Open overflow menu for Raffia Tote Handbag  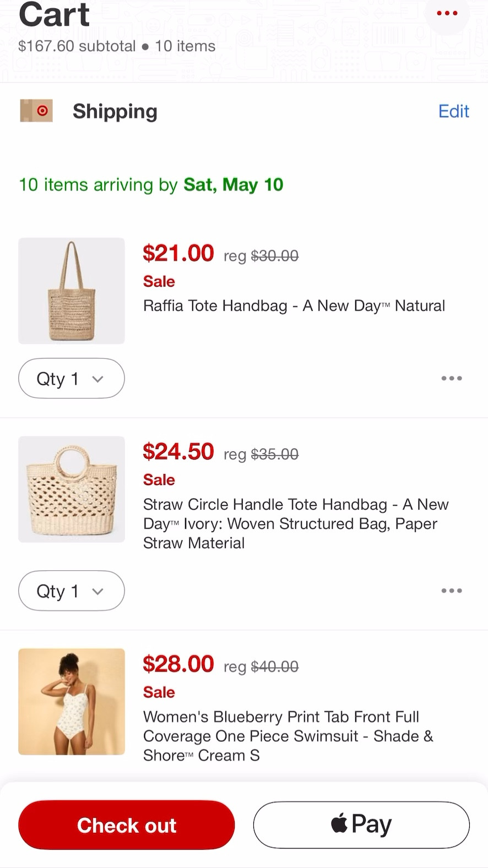[x=451, y=378]
